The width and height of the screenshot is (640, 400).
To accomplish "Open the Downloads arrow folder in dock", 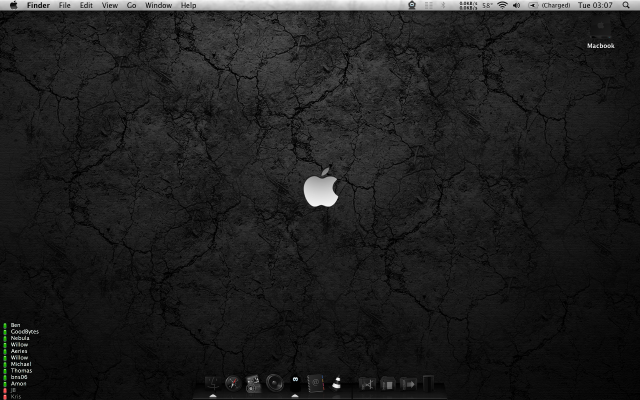I will [x=408, y=384].
